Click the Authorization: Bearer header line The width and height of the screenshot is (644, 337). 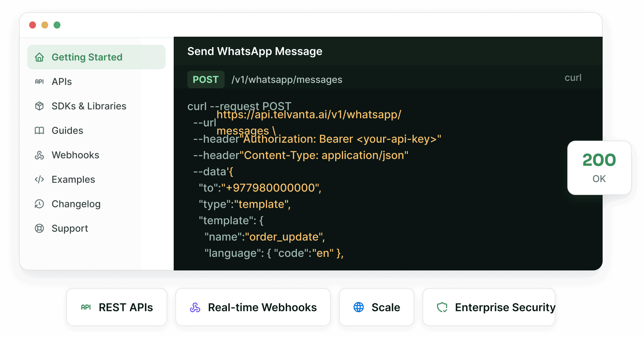click(317, 139)
